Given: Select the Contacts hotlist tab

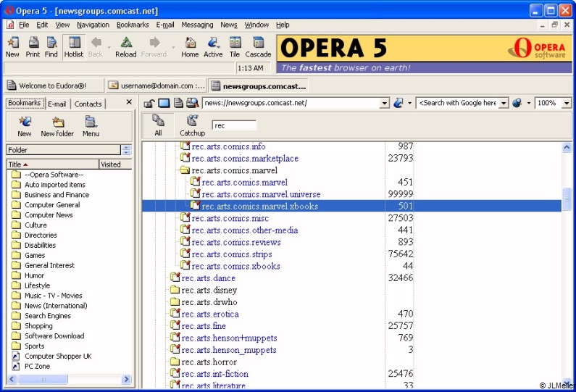Looking at the screenshot, I should coord(88,104).
